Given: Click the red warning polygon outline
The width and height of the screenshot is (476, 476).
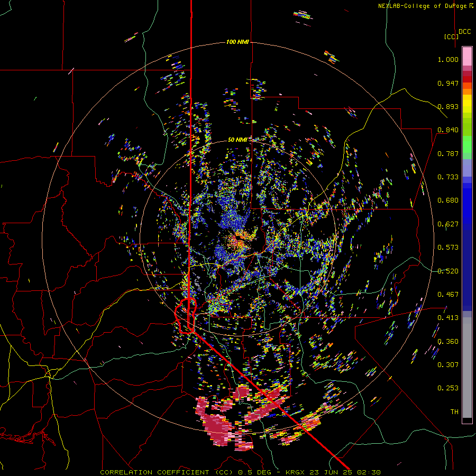Looking at the screenshot, I should coord(186,316).
